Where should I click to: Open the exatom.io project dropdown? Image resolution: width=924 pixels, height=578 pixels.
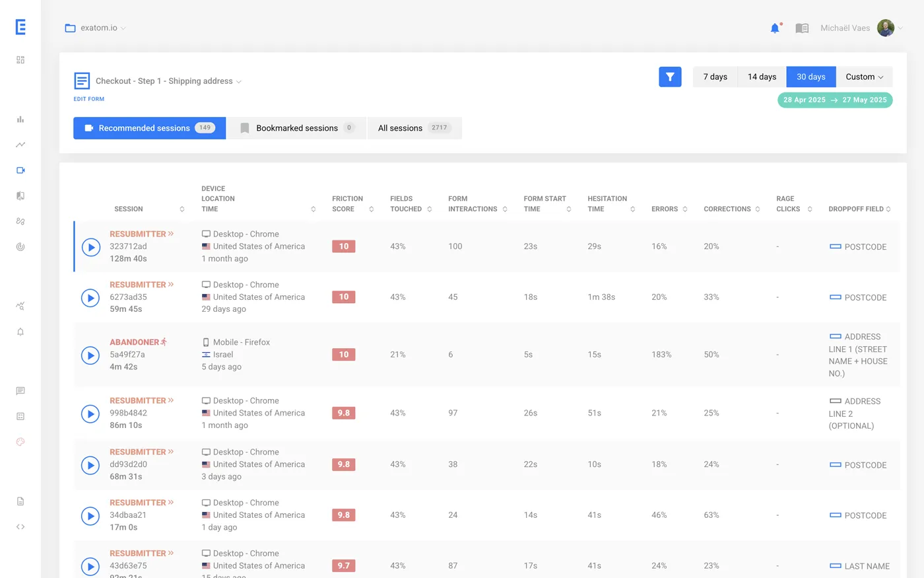[x=96, y=28]
